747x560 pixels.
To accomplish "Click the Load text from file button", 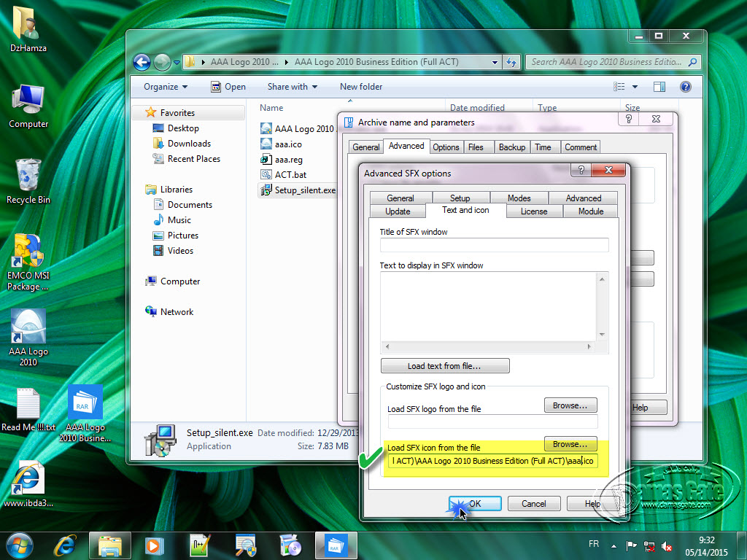I will (x=445, y=366).
